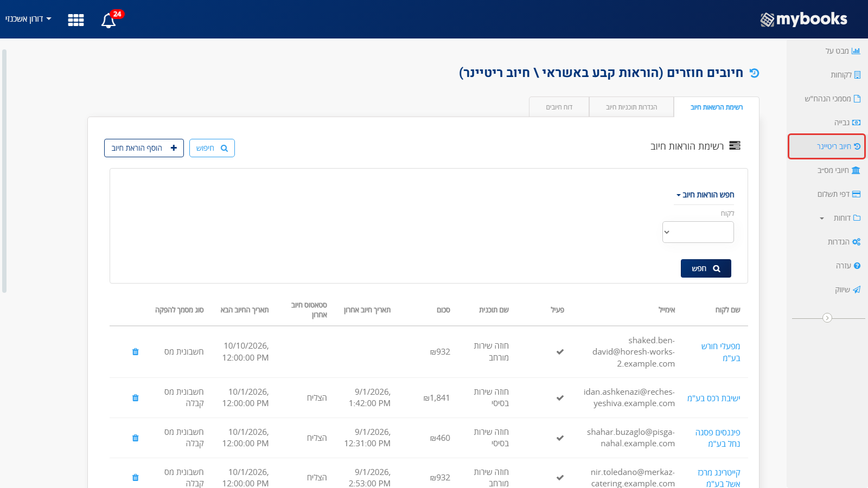
Task: Click the אימייל column header
Action: [x=667, y=310]
